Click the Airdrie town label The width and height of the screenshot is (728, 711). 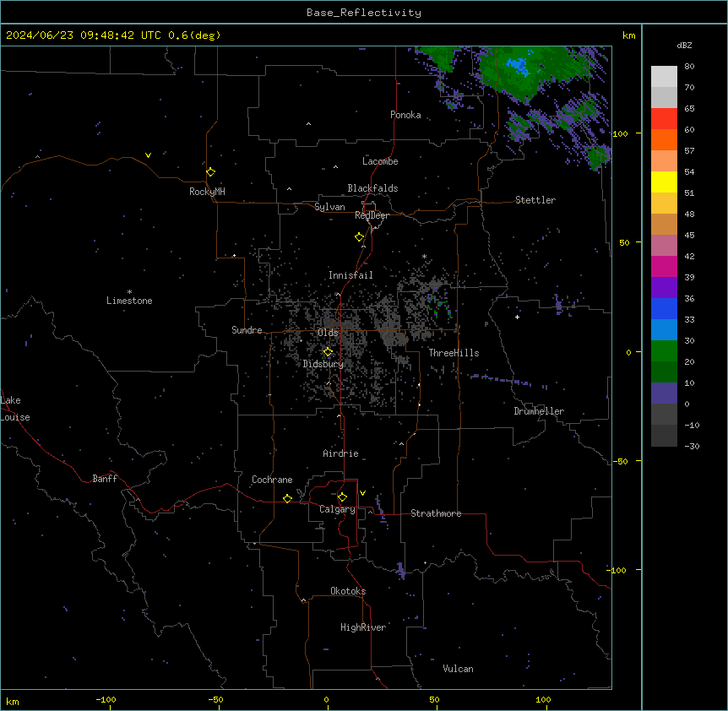coord(341,453)
